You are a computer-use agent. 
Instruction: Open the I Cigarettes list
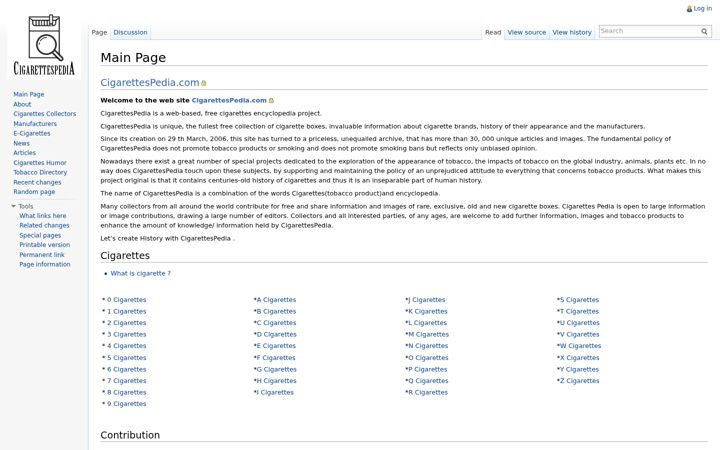pos(275,392)
